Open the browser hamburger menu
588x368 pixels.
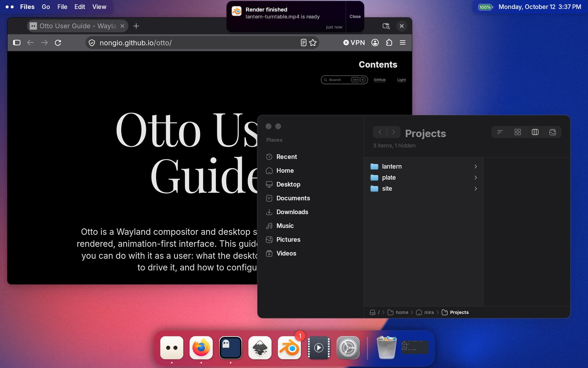[x=402, y=43]
